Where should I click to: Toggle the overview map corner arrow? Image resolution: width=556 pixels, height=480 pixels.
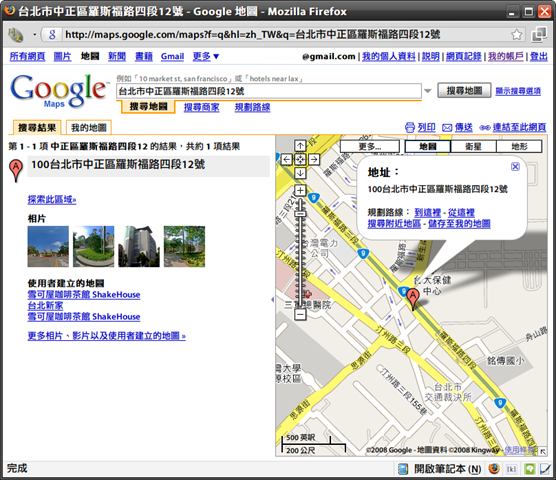(543, 452)
